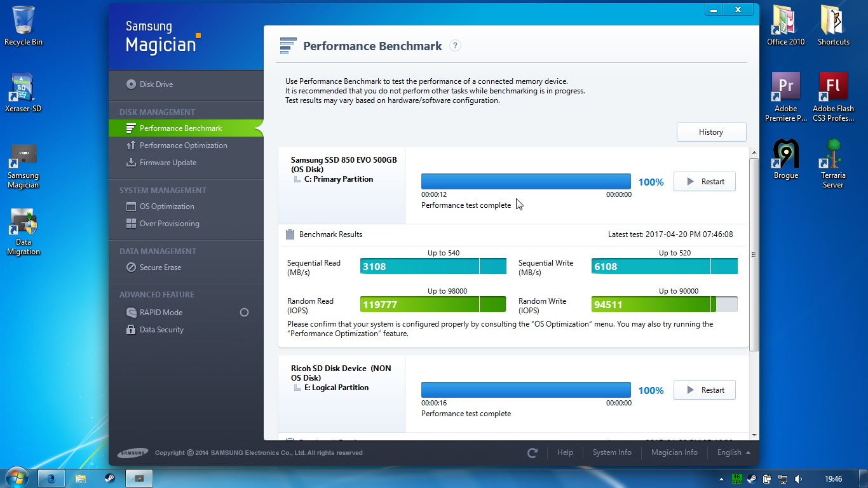868x488 pixels.
Task: Click the power plug tray icon
Action: point(768,479)
